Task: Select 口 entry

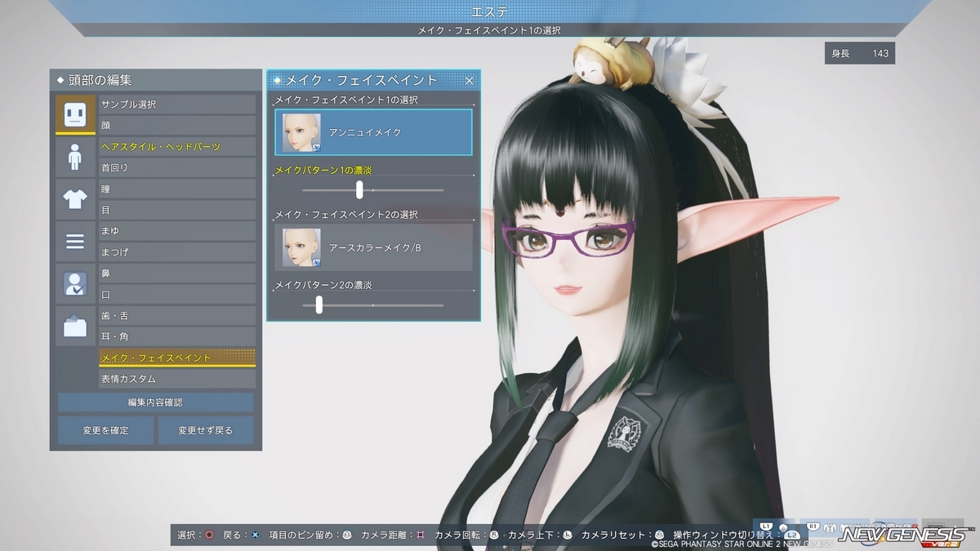Action: coord(177,295)
